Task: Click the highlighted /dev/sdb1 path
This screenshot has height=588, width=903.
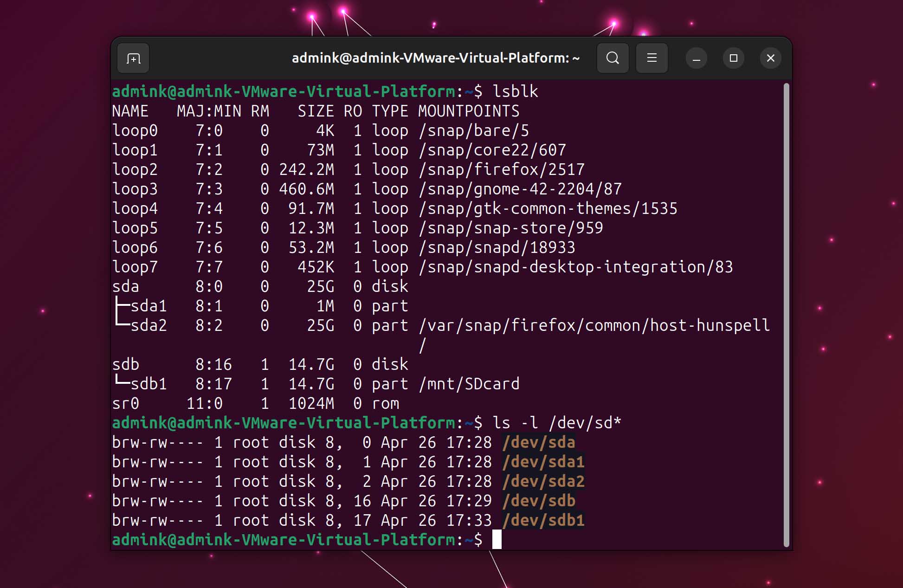Action: point(544,520)
